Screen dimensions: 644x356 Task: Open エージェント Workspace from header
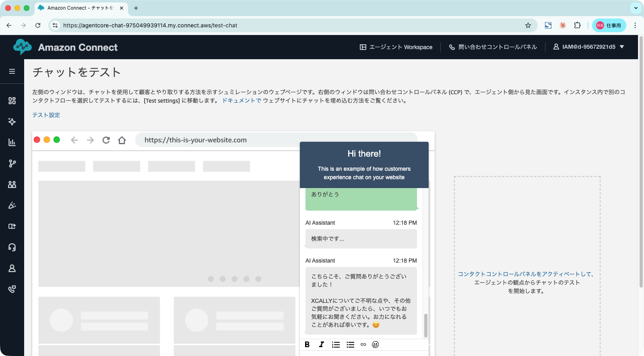pyautogui.click(x=396, y=47)
